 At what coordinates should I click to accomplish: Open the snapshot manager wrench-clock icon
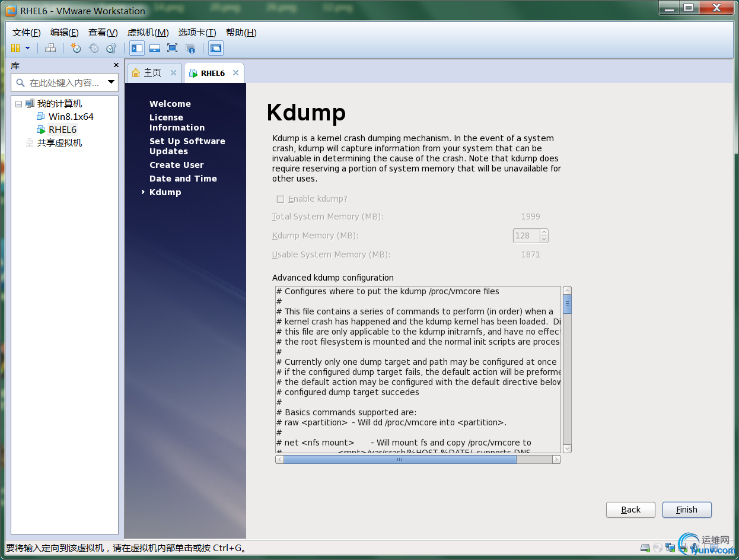(112, 48)
